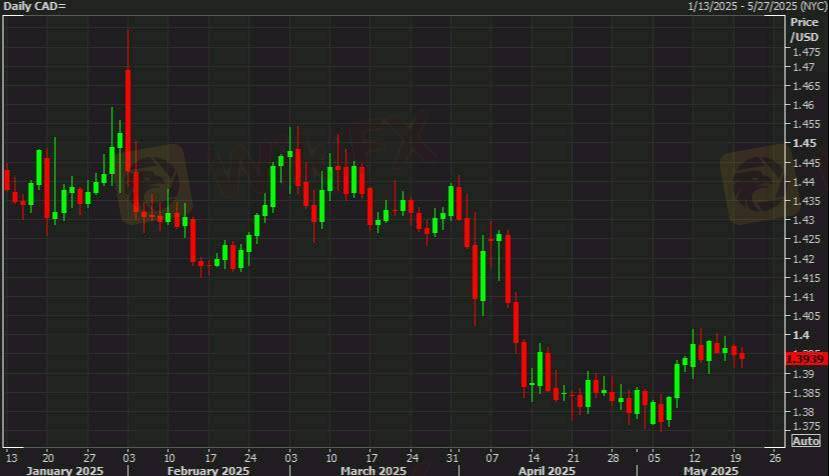Click the April 2025 month label
The width and height of the screenshot is (829, 476).
[547, 470]
